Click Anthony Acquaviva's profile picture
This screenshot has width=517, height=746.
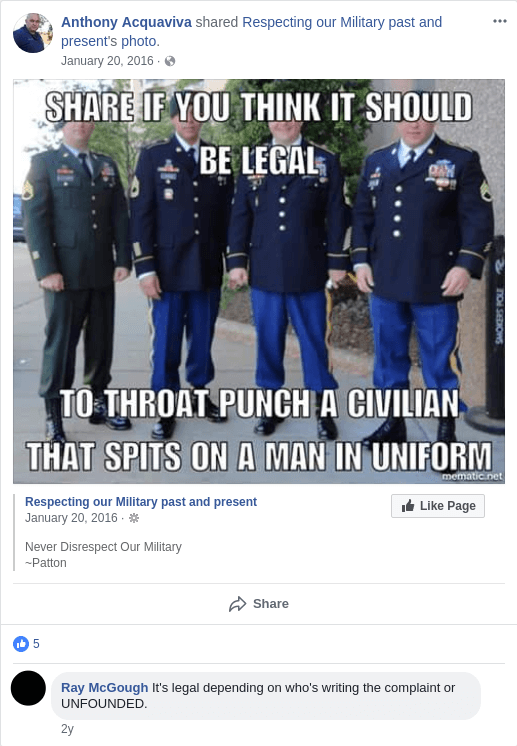coord(33,33)
